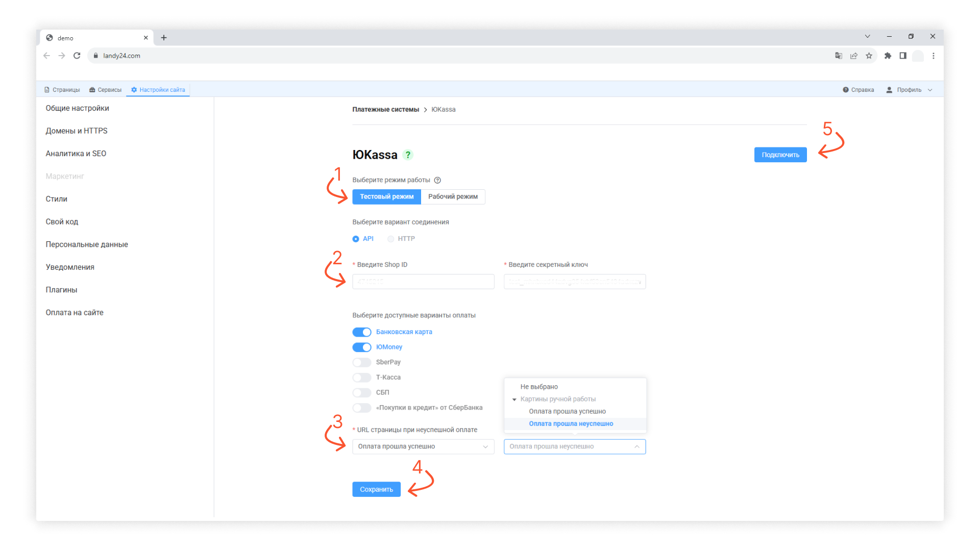The height and width of the screenshot is (551, 980).
Task: Open the Стили section
Action: (x=57, y=199)
